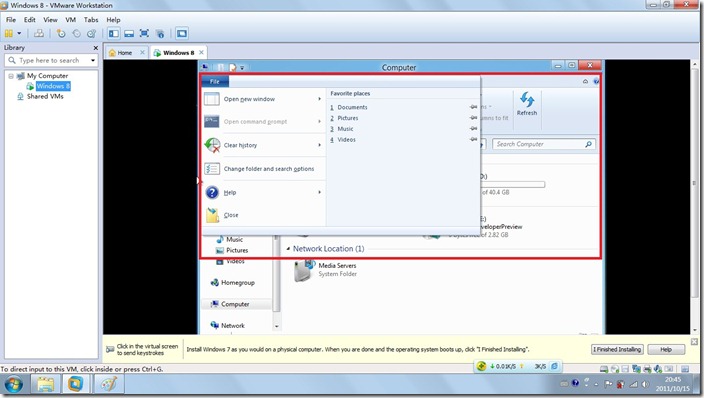Screen dimensions: 704x398
Task: Toggle the pin next to Music
Action: [x=473, y=128]
